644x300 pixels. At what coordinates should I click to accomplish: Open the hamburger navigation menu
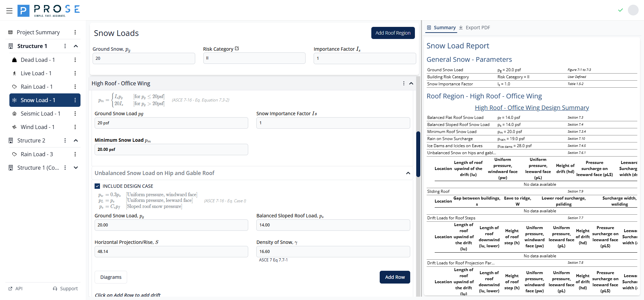(x=9, y=11)
